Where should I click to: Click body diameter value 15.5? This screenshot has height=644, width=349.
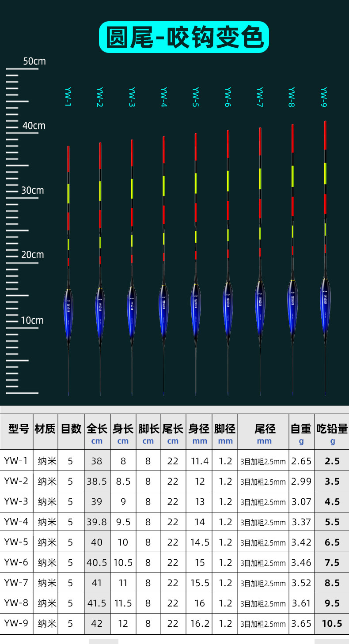tap(200, 583)
